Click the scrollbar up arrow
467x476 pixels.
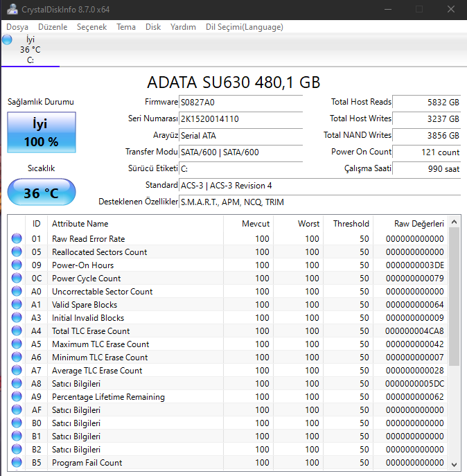tap(455, 222)
